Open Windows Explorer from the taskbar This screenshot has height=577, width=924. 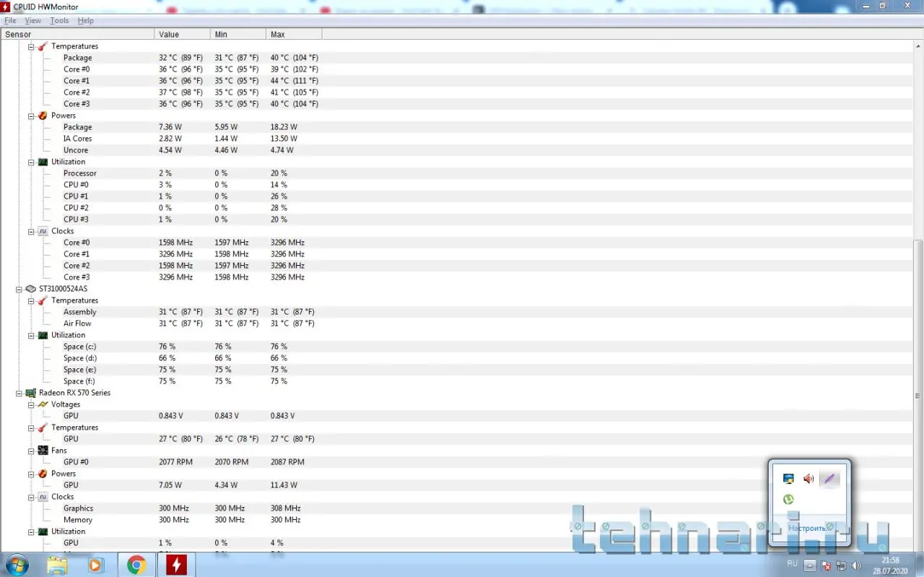(57, 564)
